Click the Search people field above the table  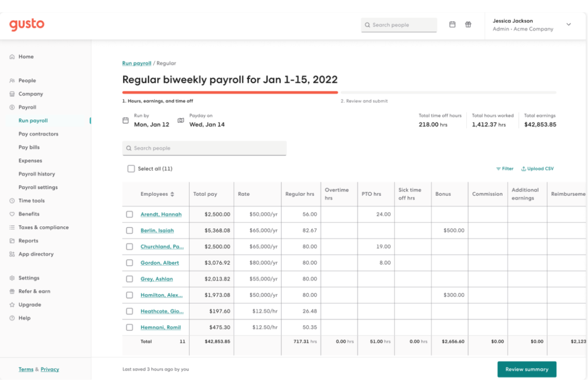[x=204, y=148]
